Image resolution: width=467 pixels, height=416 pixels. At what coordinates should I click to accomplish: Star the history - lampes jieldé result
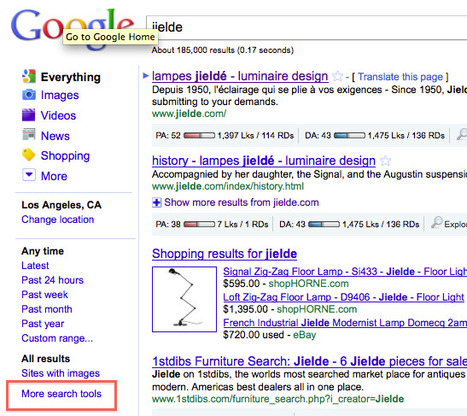(x=386, y=161)
